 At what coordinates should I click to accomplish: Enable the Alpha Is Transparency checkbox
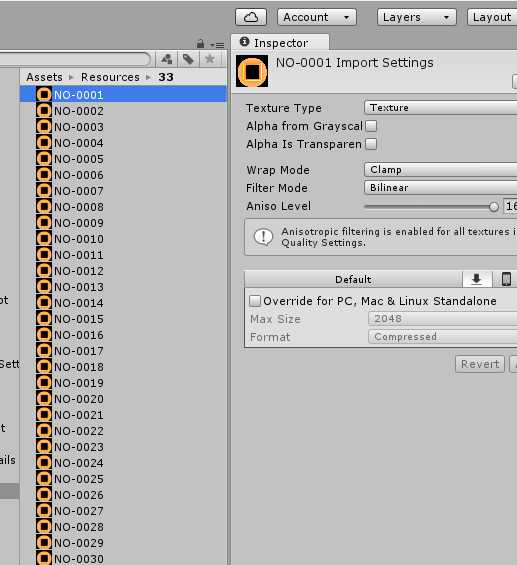click(x=371, y=144)
